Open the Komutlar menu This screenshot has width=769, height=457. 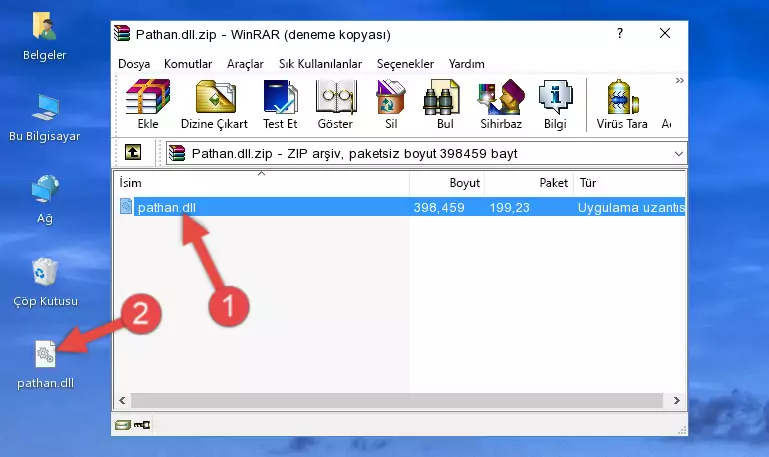(188, 64)
